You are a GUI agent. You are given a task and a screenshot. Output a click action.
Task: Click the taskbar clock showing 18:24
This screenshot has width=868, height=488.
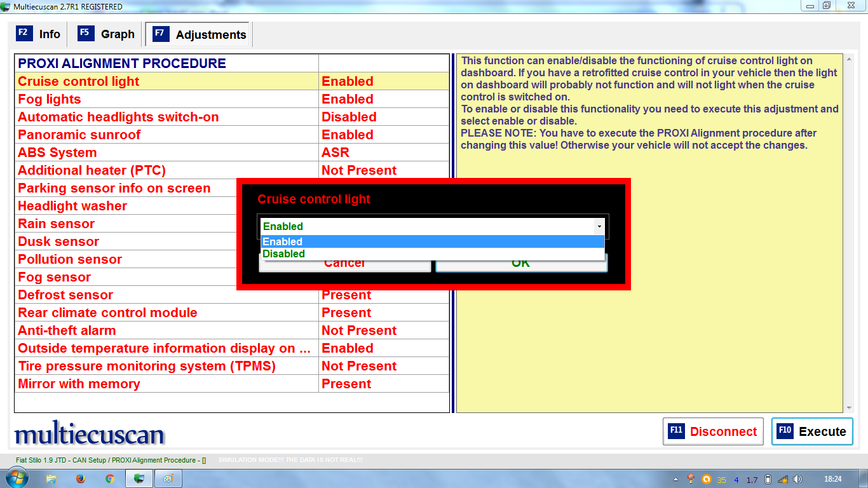pos(832,479)
